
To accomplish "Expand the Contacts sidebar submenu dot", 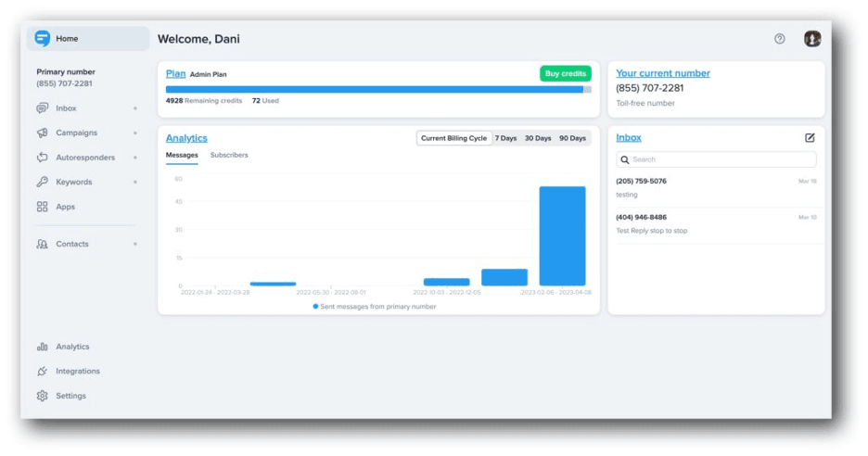I will [x=135, y=245].
